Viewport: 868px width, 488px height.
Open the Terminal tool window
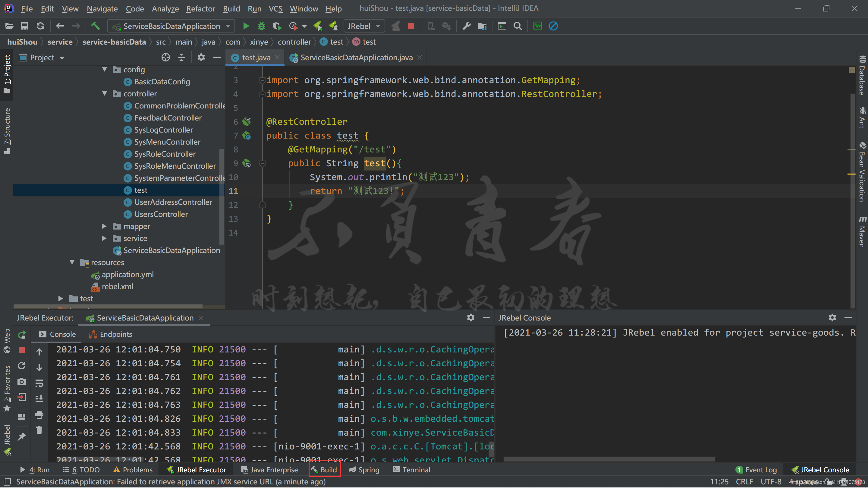412,470
